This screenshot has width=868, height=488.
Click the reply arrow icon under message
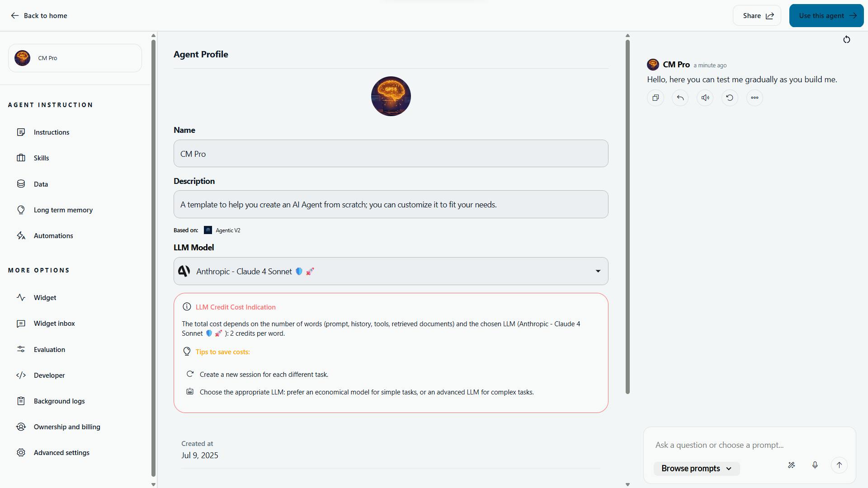pos(680,98)
